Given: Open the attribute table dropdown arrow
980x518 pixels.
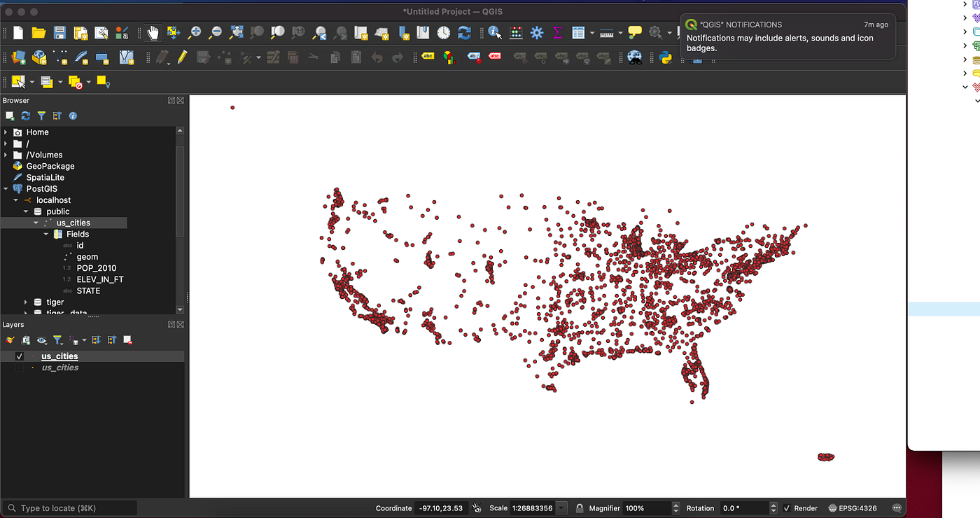Looking at the screenshot, I should pos(592,33).
